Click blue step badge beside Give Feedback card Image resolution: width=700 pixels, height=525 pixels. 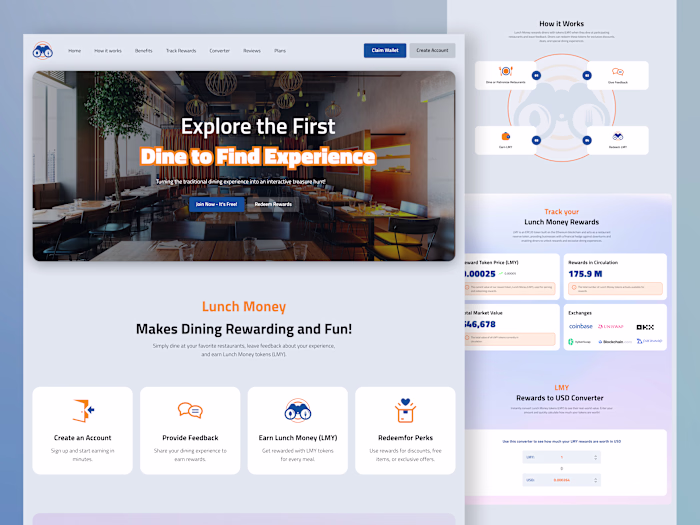(x=587, y=75)
